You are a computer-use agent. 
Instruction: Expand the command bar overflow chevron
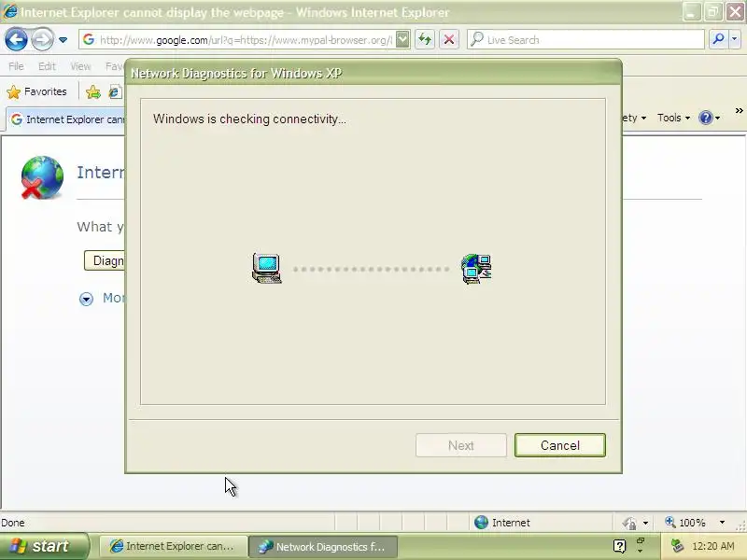(739, 111)
